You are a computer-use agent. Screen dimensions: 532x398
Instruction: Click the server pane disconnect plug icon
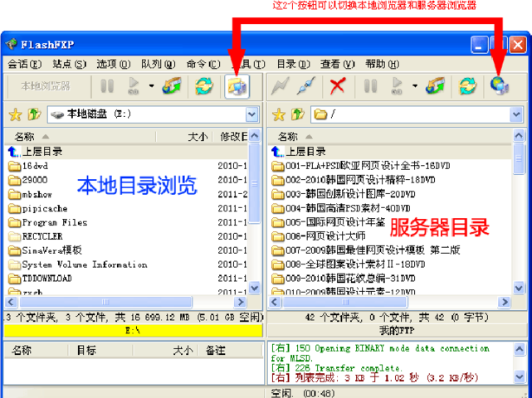tap(306, 86)
